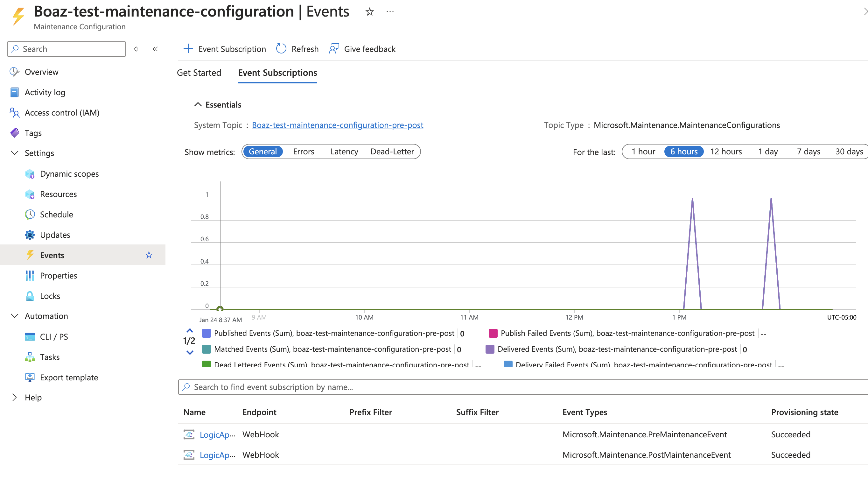Click the Delivered Events purple legend swatch
Image resolution: width=868 pixels, height=487 pixels.
click(x=490, y=349)
